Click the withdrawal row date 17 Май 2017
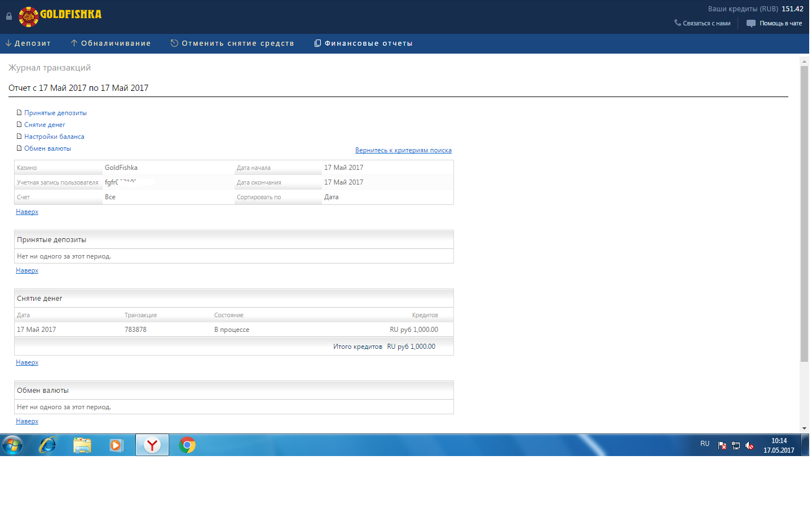812x508 pixels. click(37, 330)
